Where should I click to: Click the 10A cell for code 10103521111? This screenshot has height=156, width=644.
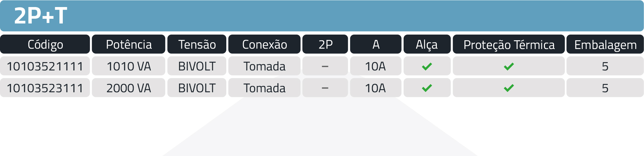[x=375, y=66]
